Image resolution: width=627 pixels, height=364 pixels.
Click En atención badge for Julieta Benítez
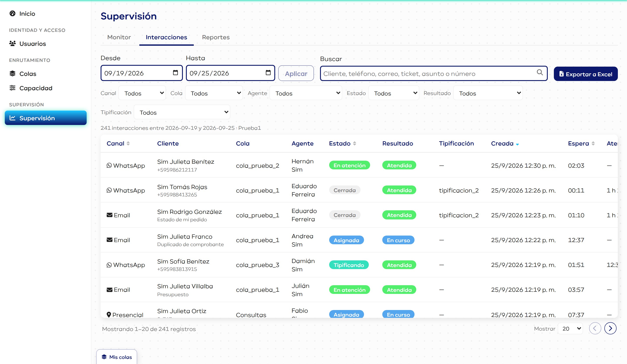(x=349, y=165)
